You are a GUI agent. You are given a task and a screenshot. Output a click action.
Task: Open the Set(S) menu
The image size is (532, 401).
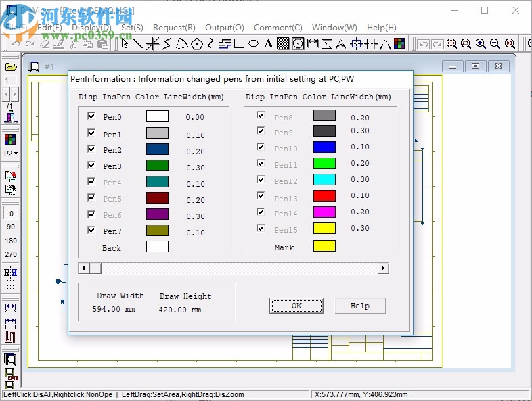click(132, 28)
